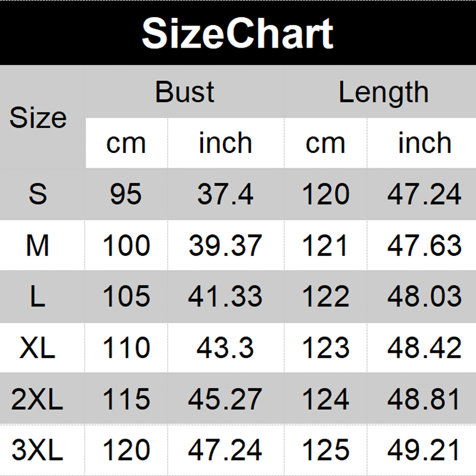Select the cm subheader under Bust
This screenshot has height=476, width=476.
click(126, 143)
